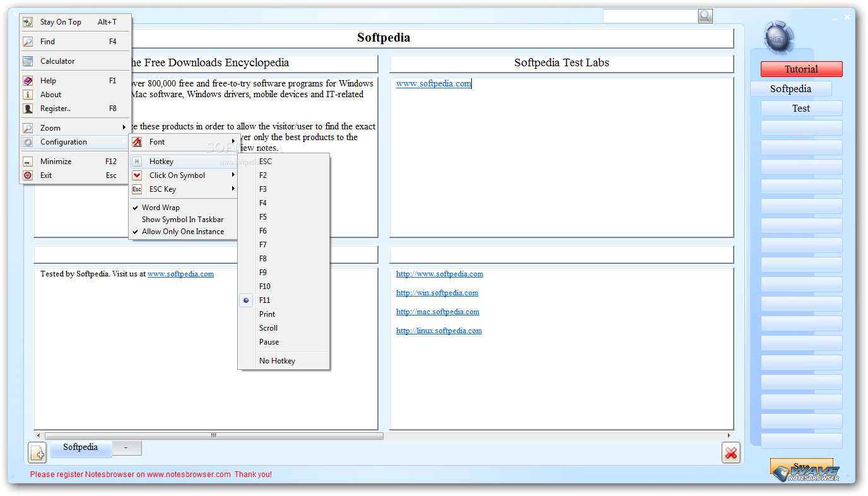Click the Minimize icon in menu
Viewport: 868px width, 496px height.
[28, 162]
